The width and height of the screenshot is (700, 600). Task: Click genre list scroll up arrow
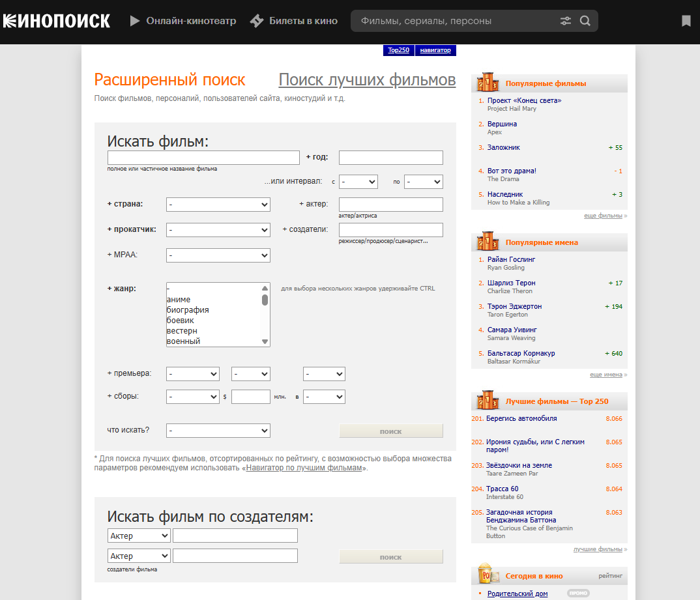[x=265, y=288]
